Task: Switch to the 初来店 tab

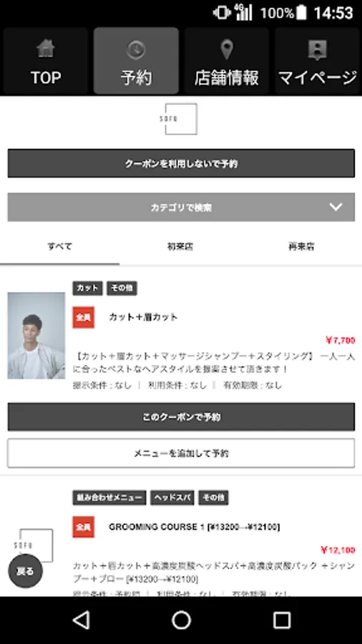Action: pyautogui.click(x=180, y=247)
